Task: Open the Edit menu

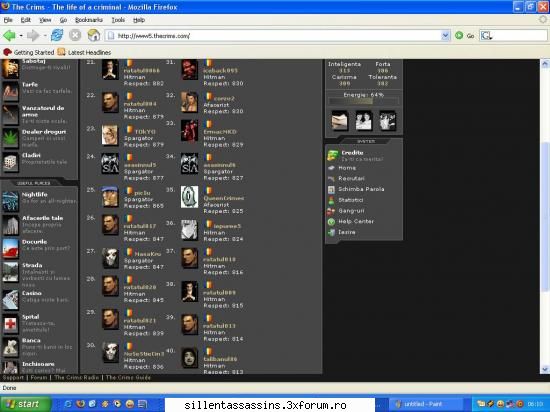Action: (26, 20)
